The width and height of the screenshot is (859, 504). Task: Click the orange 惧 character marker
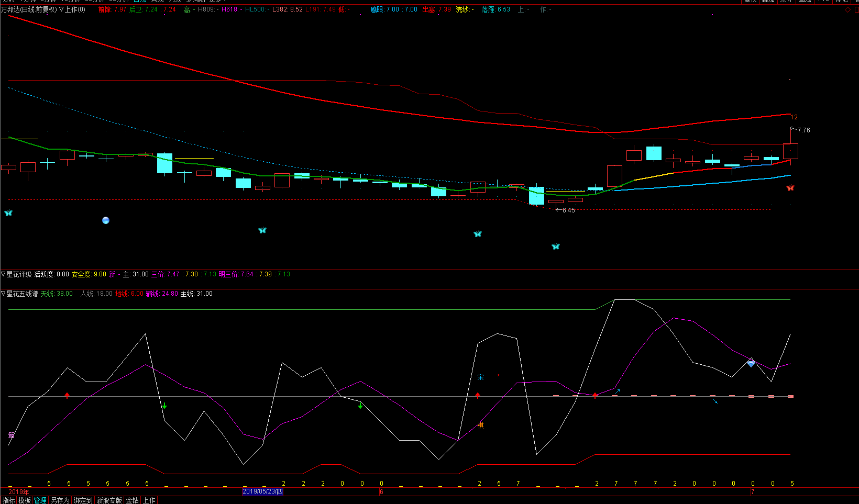[481, 425]
